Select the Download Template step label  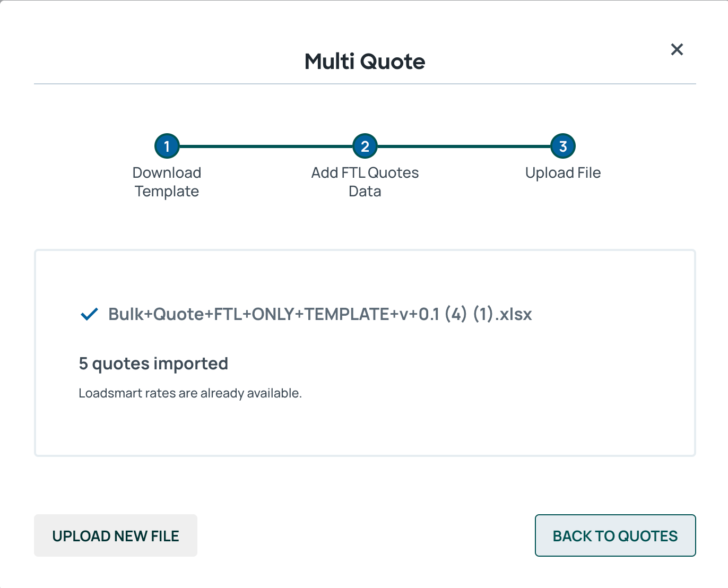167,182
